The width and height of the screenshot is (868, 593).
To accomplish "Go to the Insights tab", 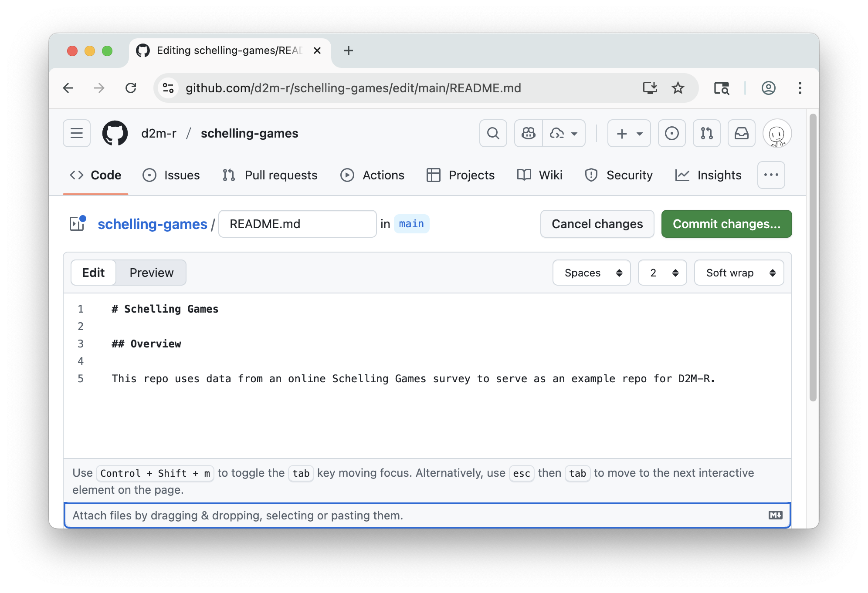I will tap(708, 175).
